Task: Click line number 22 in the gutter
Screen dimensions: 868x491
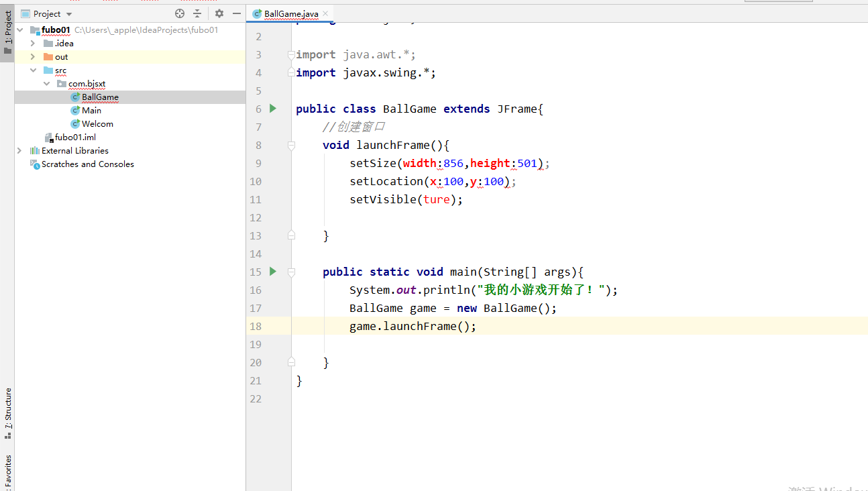Action: point(255,398)
